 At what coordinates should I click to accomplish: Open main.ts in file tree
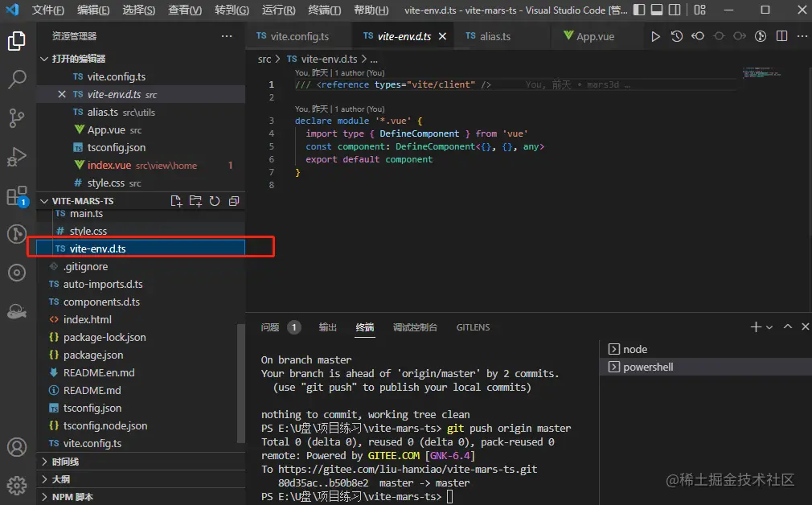pyautogui.click(x=141, y=213)
